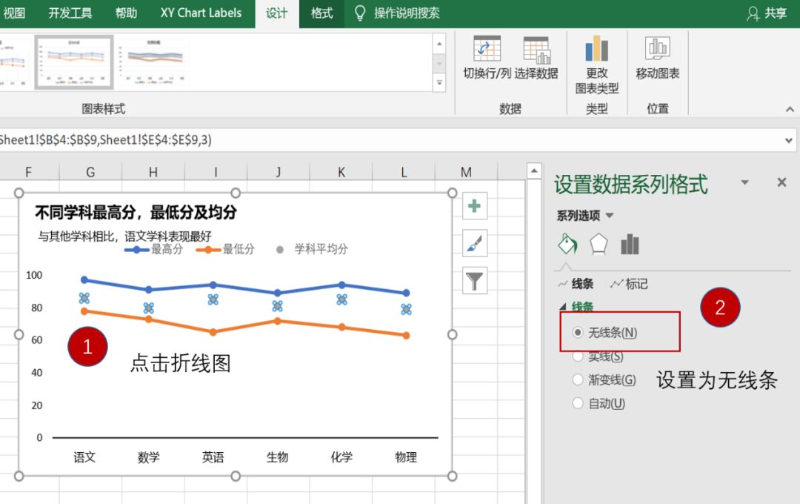Screen dimensions: 800x504
Task: Click the formula bar SERIES formula
Action: click(x=106, y=140)
